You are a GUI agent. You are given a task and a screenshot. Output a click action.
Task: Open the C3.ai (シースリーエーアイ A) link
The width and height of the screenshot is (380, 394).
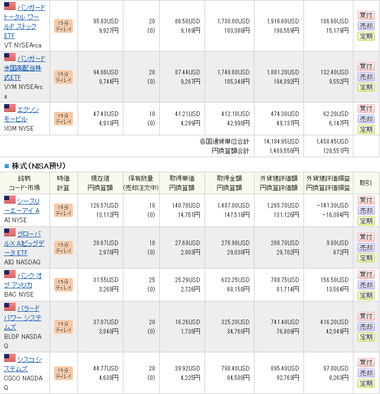click(x=22, y=206)
